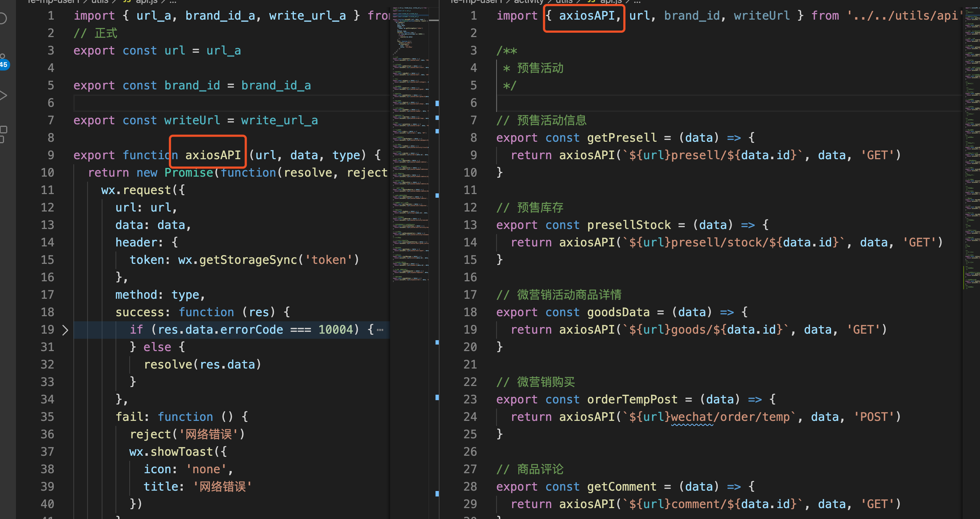The width and height of the screenshot is (980, 519).
Task: Click line number 9 in left editor
Action: (x=50, y=155)
